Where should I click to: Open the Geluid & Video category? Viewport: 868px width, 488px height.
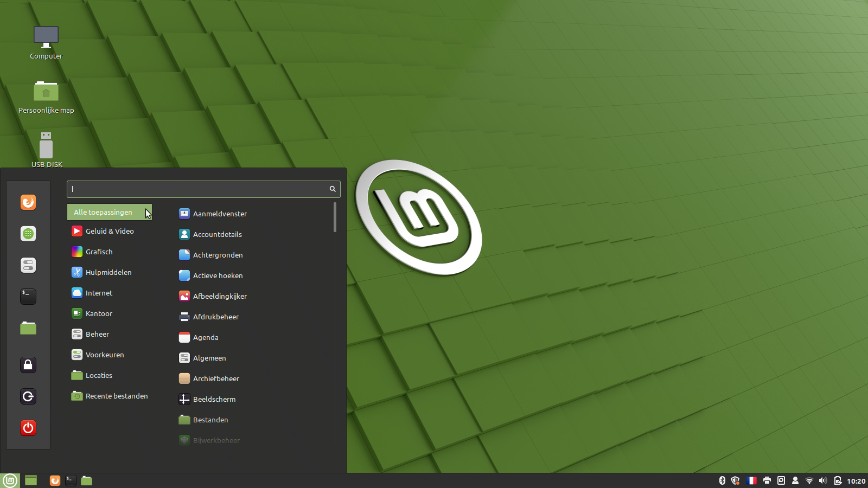[110, 231]
